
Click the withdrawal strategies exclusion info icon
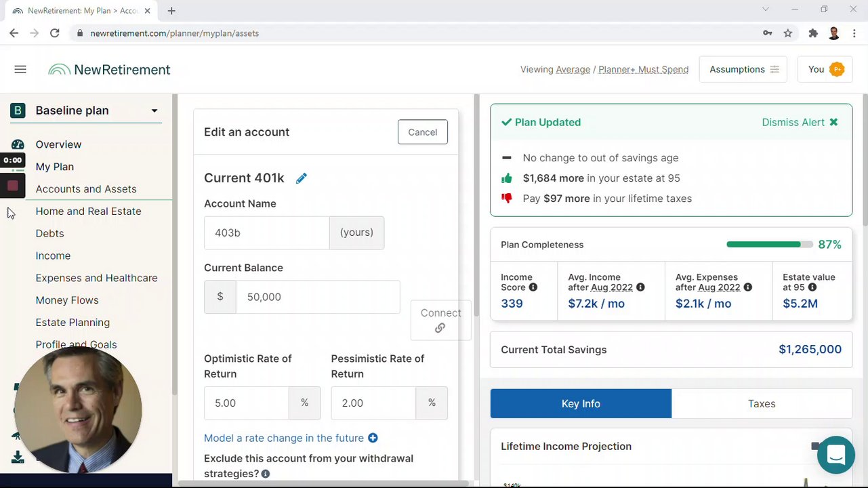266,474
